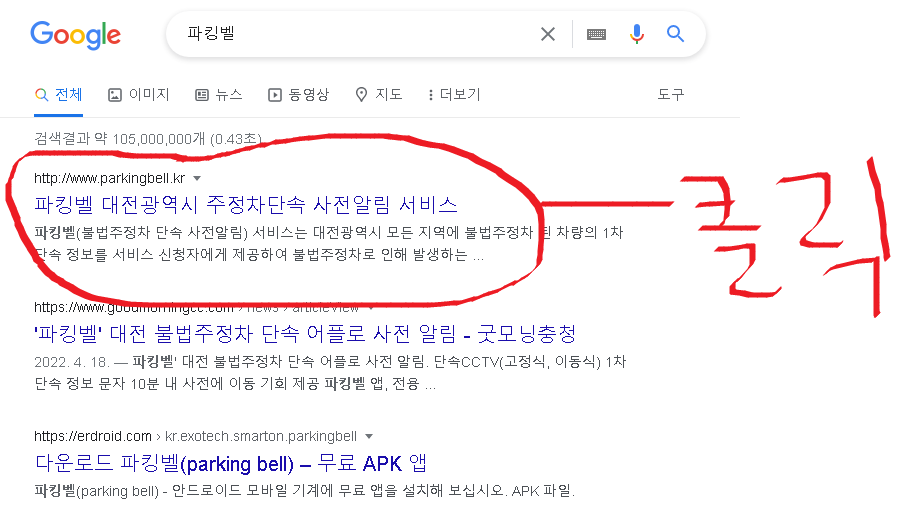924x532 pixels.
Task: Clear the search box with X
Action: point(548,34)
